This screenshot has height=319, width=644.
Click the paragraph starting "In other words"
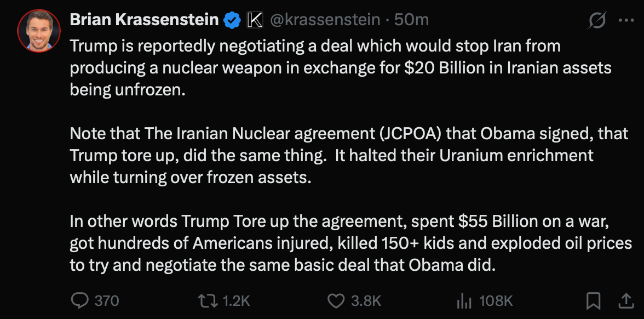(350, 243)
